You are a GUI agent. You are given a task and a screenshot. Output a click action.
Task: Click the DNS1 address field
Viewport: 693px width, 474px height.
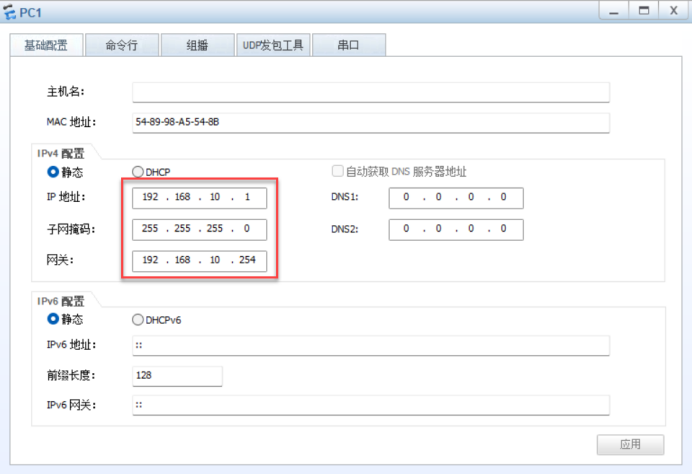pos(456,198)
